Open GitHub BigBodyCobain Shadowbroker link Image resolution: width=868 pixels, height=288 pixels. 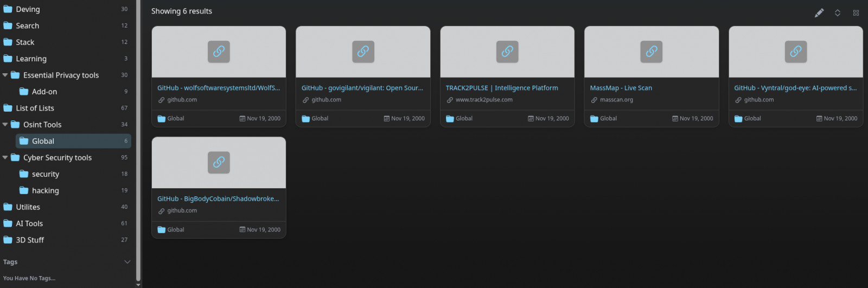218,199
